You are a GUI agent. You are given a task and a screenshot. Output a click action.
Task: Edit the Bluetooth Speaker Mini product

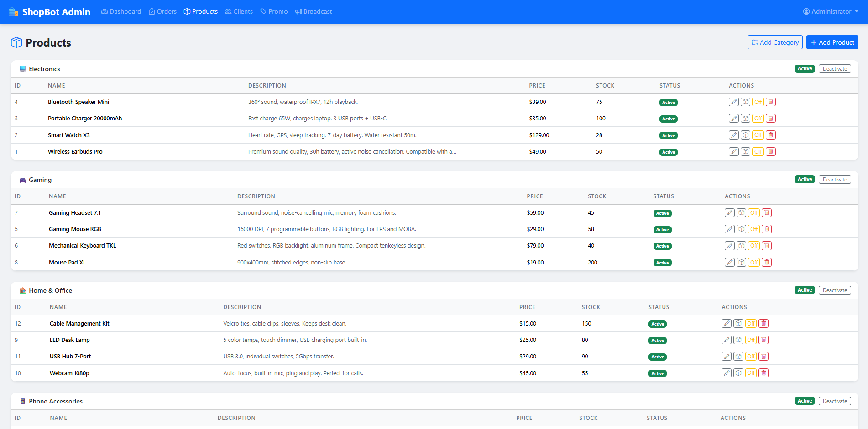coord(733,102)
